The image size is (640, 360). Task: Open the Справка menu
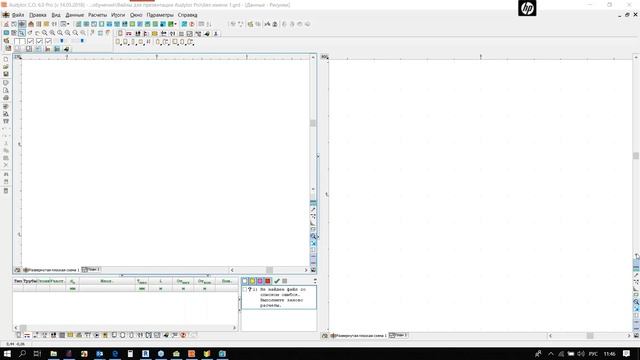tap(187, 15)
